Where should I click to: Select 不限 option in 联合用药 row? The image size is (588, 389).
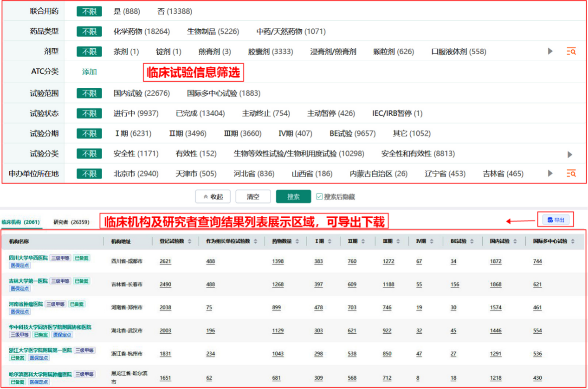(89, 11)
